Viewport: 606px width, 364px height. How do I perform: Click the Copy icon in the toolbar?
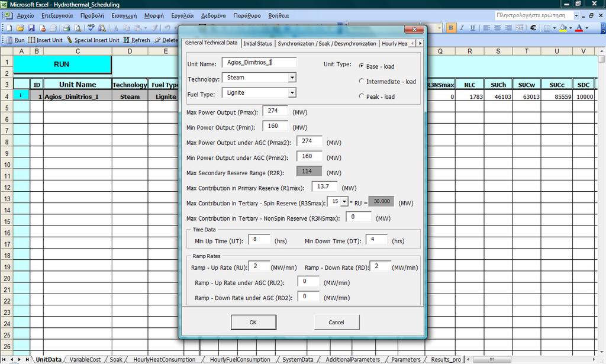[x=127, y=28]
